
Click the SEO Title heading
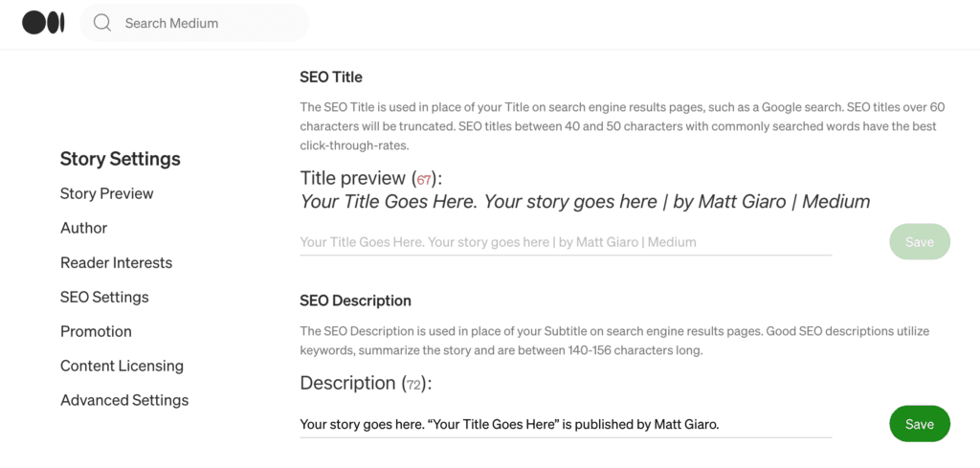(331, 78)
